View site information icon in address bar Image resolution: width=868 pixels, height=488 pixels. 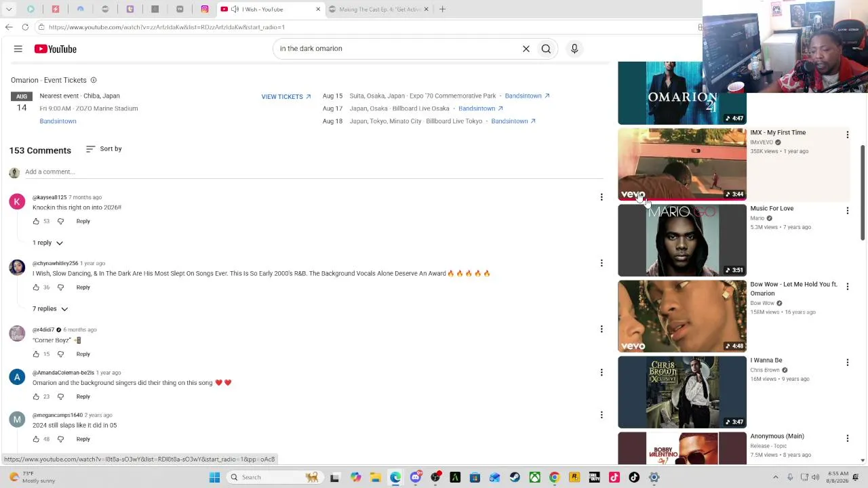pos(41,27)
